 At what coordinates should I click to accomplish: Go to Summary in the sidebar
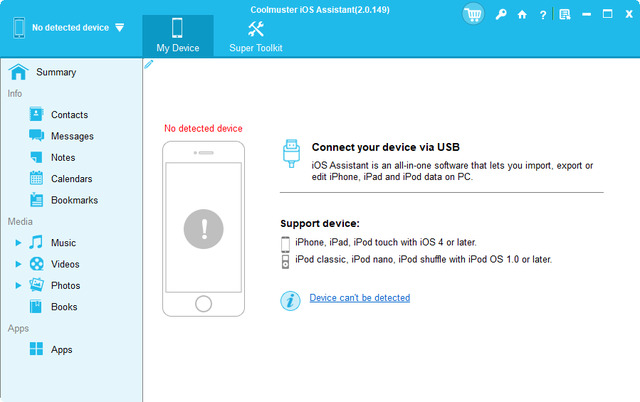click(56, 72)
